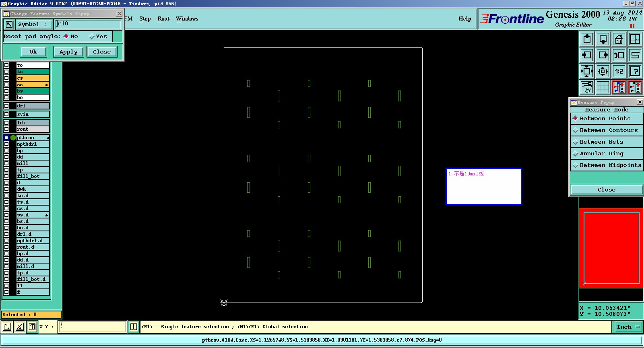
Task: Select Between Points measure mode
Action: click(607, 119)
